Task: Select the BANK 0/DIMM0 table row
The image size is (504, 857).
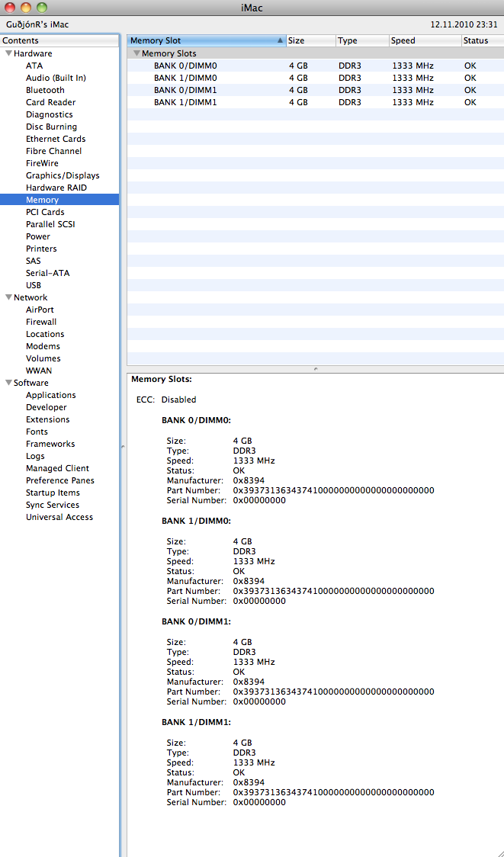Action: coord(316,66)
